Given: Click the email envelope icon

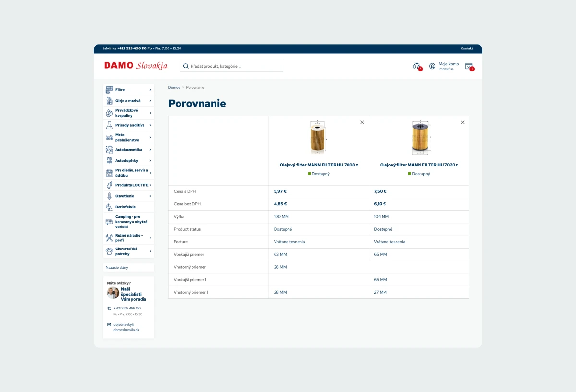Looking at the screenshot, I should coord(109,325).
